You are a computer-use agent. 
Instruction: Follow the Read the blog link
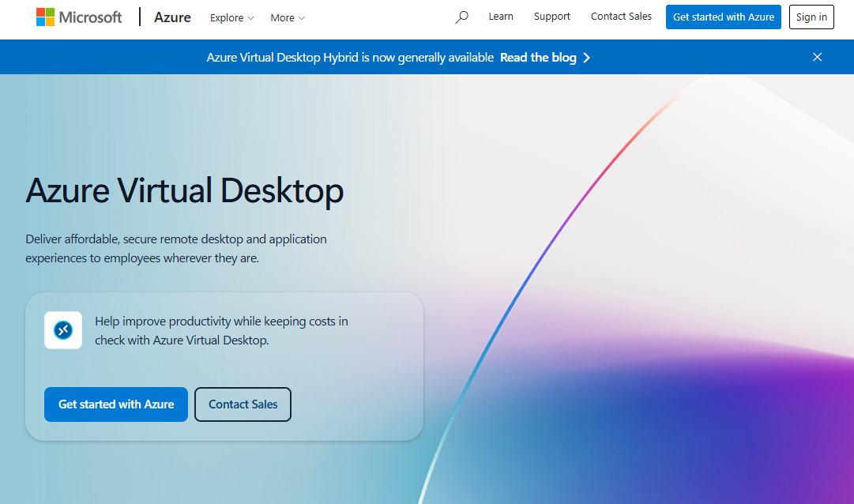click(x=538, y=58)
